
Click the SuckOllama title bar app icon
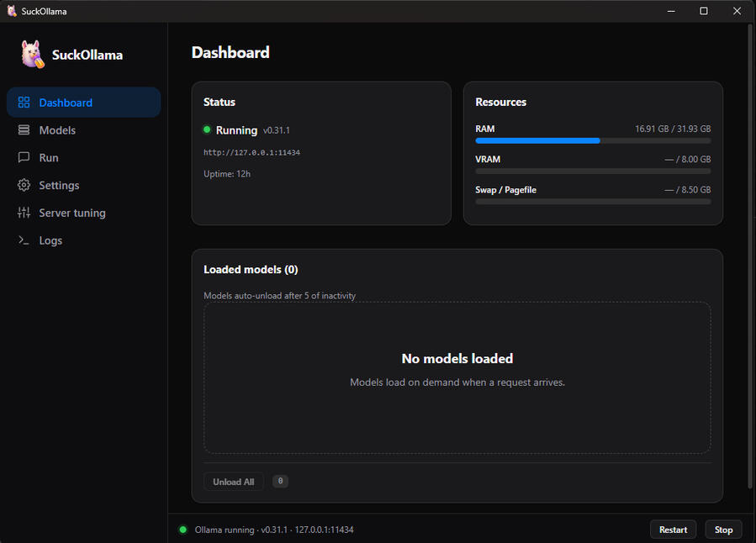pyautogui.click(x=12, y=11)
